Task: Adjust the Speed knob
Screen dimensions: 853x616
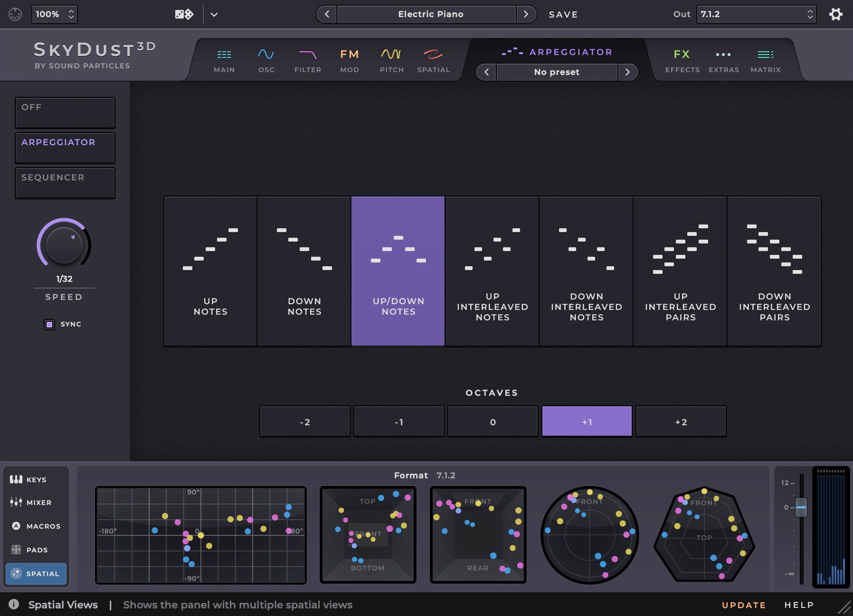Action: (x=64, y=245)
